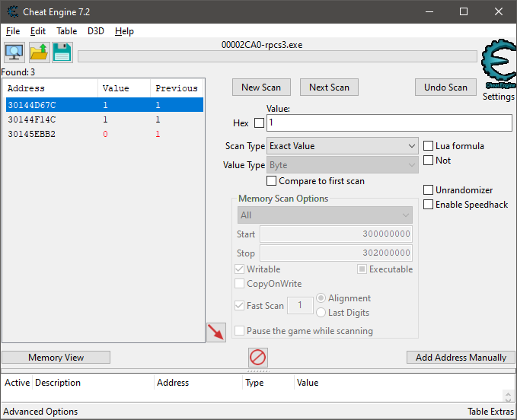Click the open folder load-table icon

(39, 52)
